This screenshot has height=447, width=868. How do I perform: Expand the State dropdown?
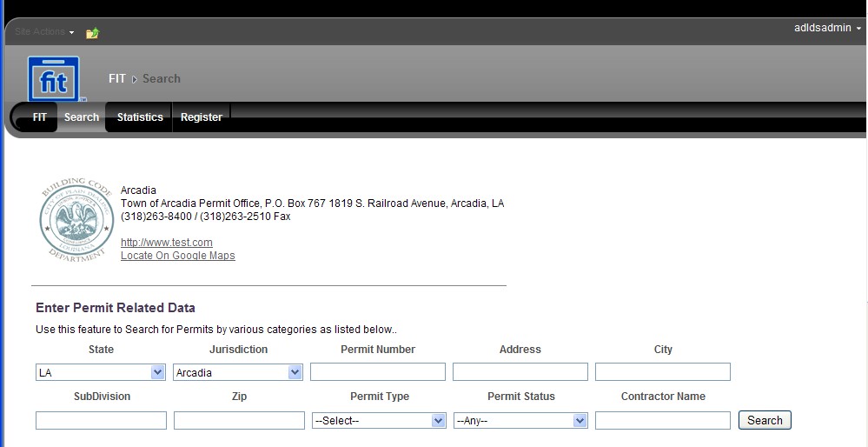click(100, 372)
